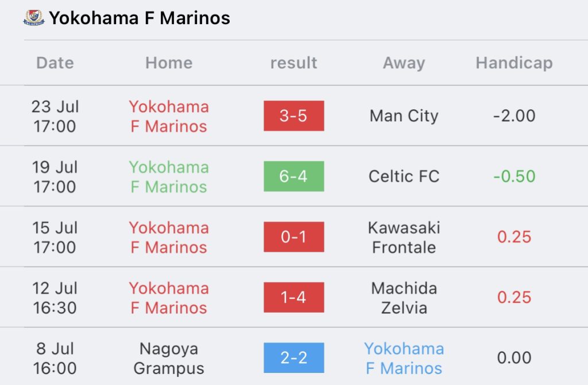Click the blue Yokohama F Marinos away entry
This screenshot has height=385, width=588.
[404, 359]
